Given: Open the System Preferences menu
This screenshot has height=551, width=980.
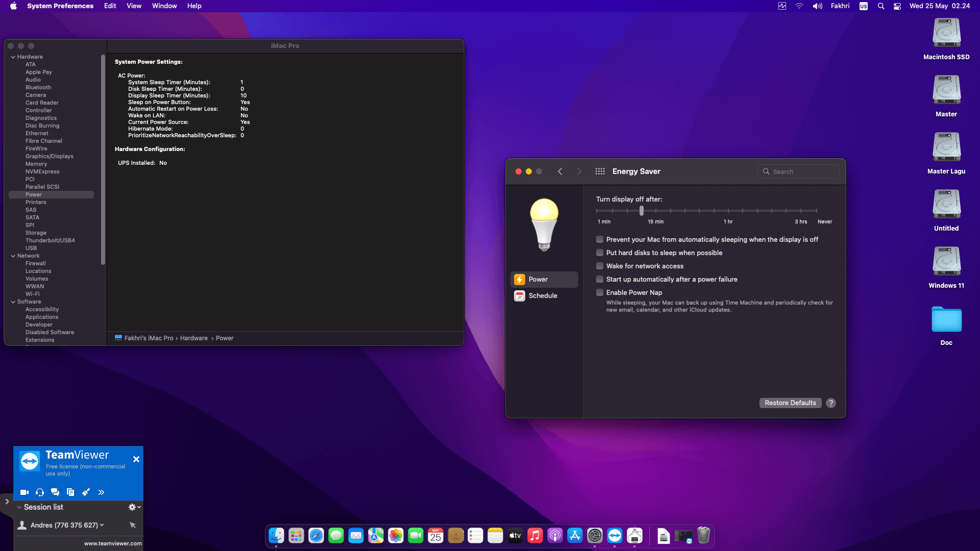Looking at the screenshot, I should [60, 6].
